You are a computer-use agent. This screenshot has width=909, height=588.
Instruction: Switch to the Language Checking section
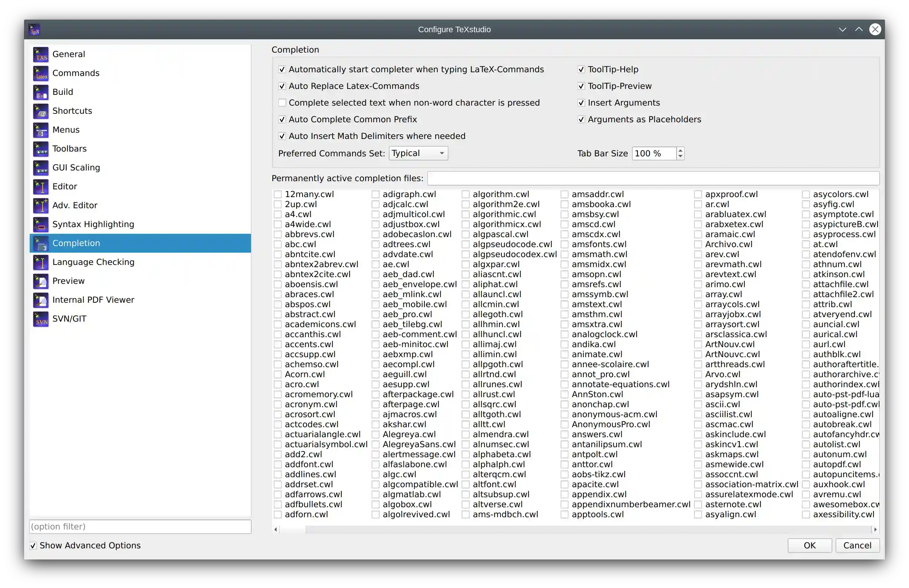point(93,262)
